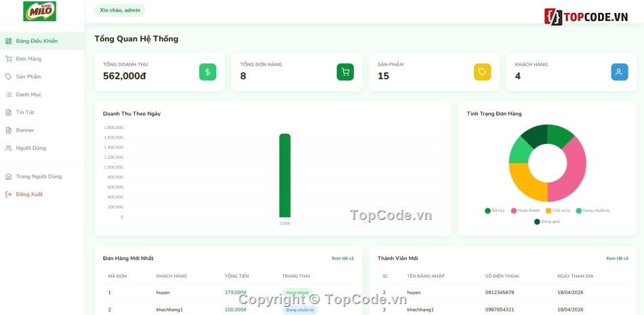
Task: Click the Milo logo in the sidebar
Action: click(39, 11)
